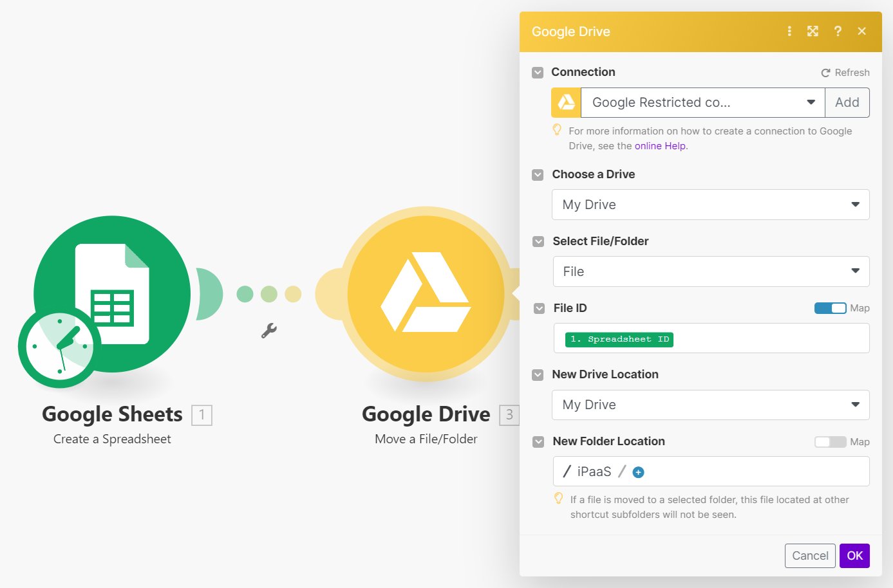This screenshot has height=588, width=893.
Task: Collapse the New Folder Location section
Action: (538, 442)
